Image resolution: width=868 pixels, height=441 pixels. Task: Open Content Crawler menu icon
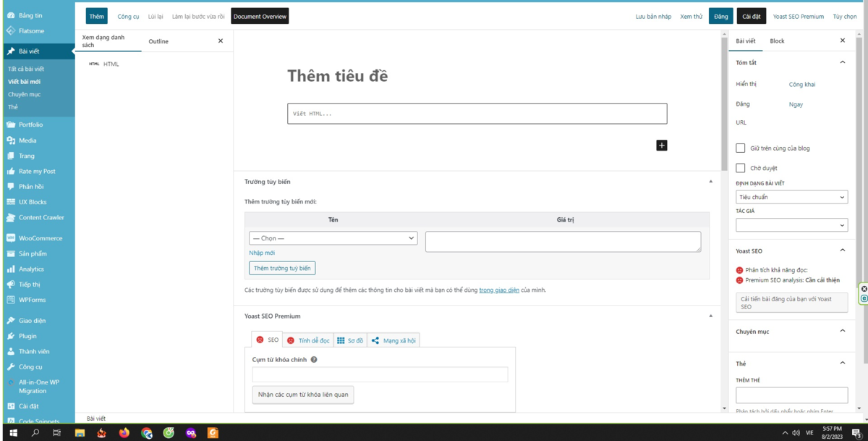pyautogui.click(x=11, y=217)
